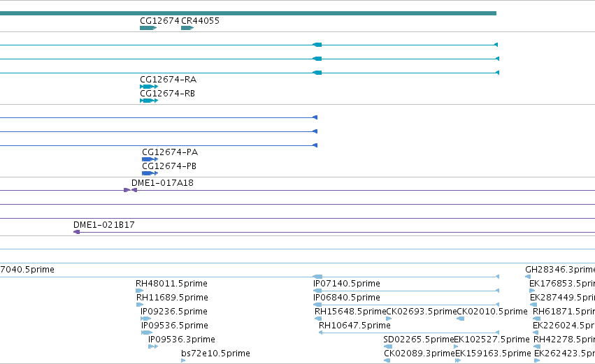This screenshot has width=595, height=364.
Task: Click the exon block on the top transcript line
Action: tap(317, 45)
